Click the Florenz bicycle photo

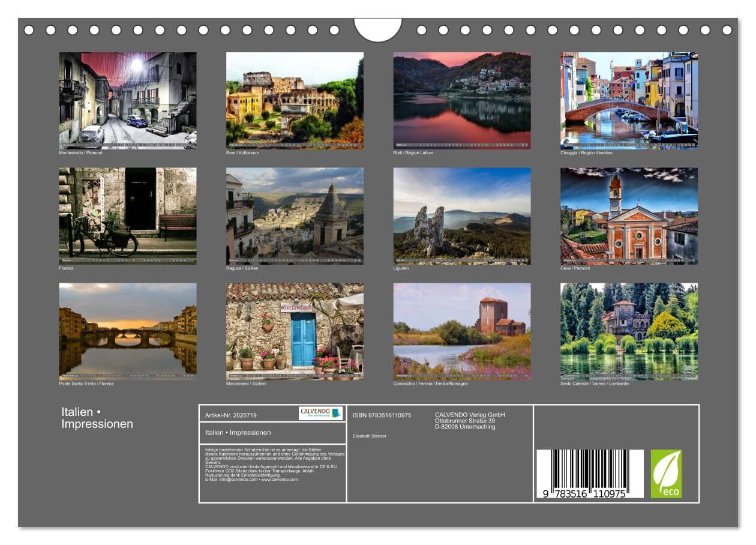pos(127,215)
